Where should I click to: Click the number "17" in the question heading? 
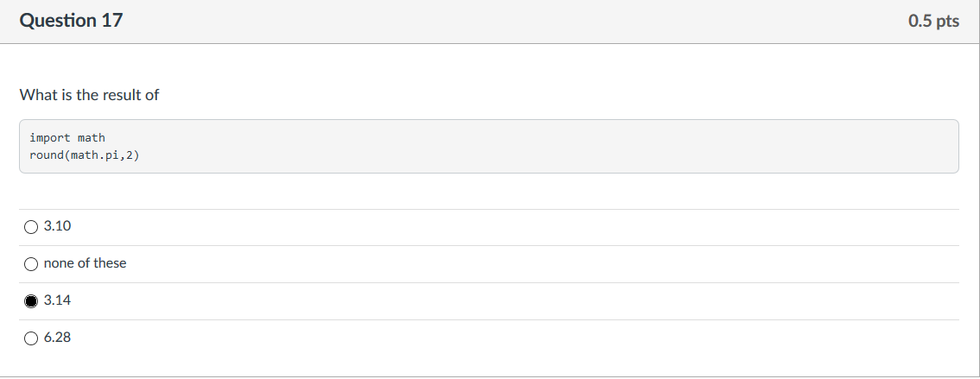pos(113,21)
